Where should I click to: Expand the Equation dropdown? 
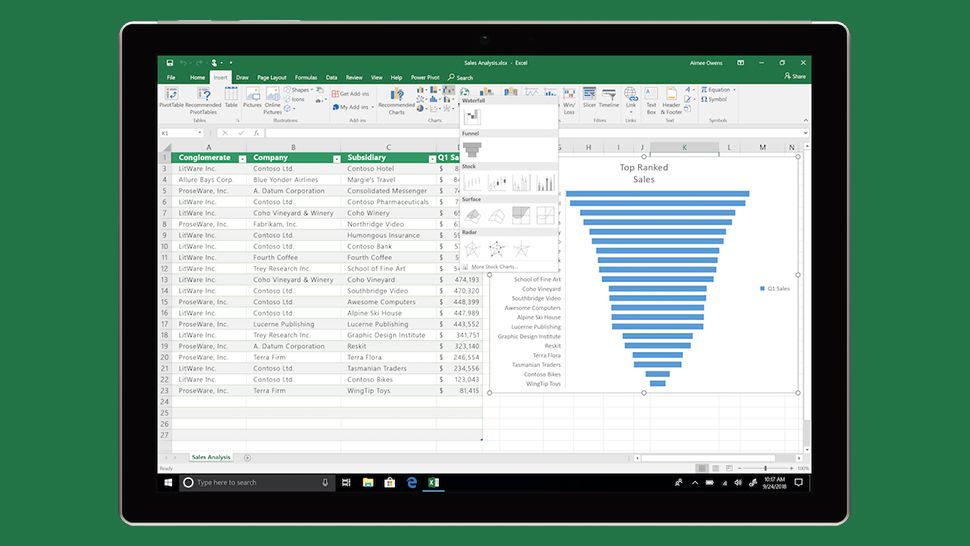[x=734, y=90]
